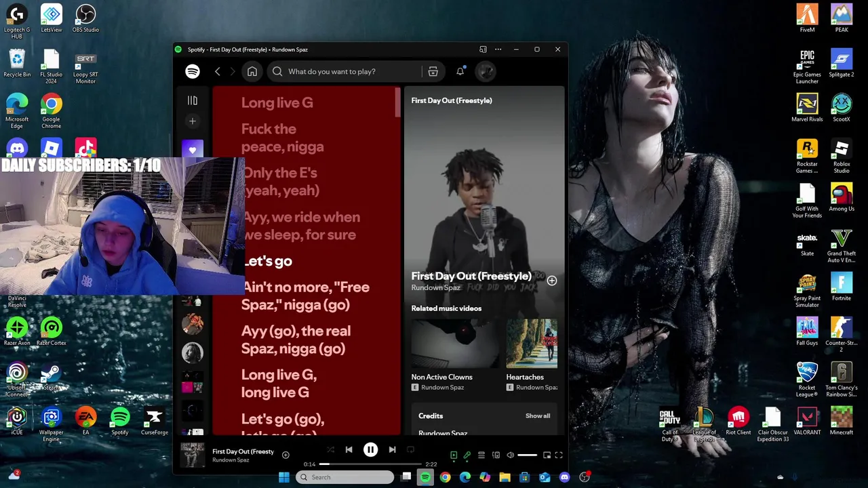Image resolution: width=868 pixels, height=488 pixels.
Task: Toggle the Lyrics microphone button
Action: pyautogui.click(x=467, y=455)
